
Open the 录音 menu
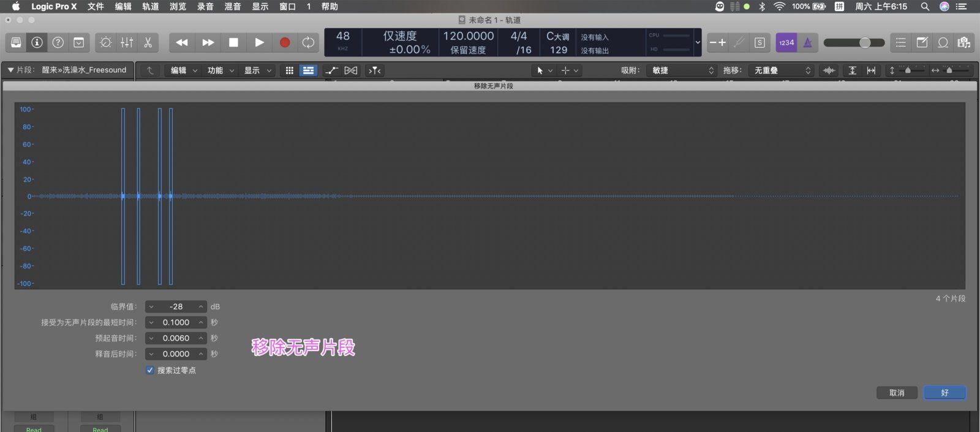tap(205, 6)
